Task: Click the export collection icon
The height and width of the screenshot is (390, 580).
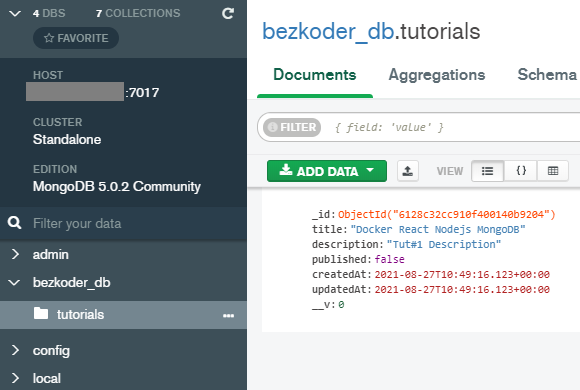Action: pos(408,171)
